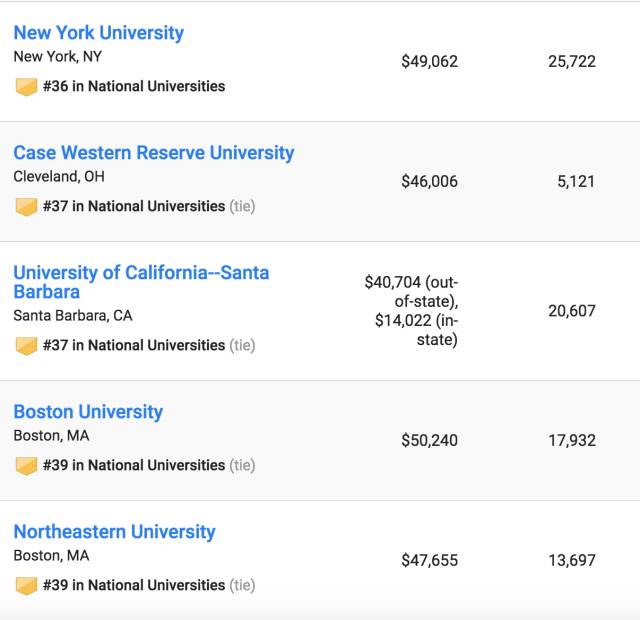Select Case Western's #37 in National Universities ranking
Image resolution: width=640 pixels, height=620 pixels.
click(134, 207)
